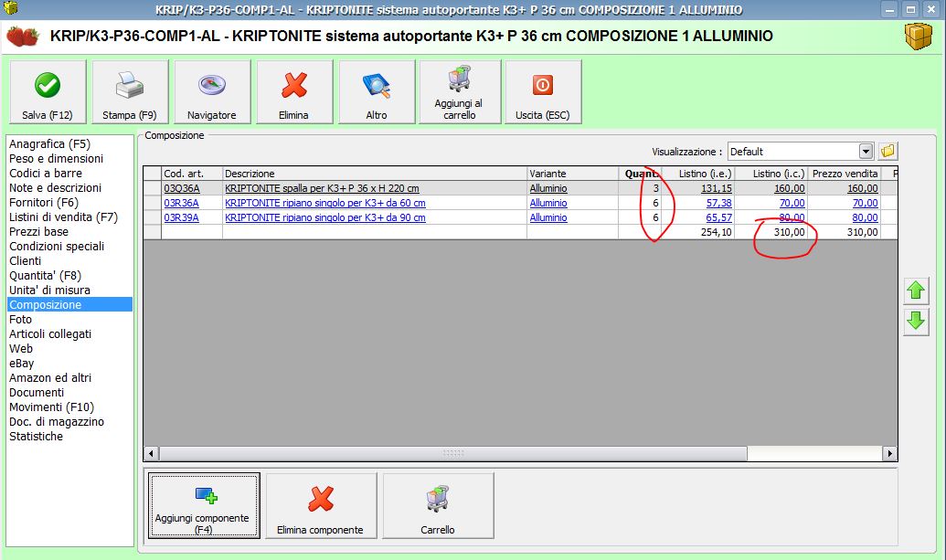Open the Anagrafica (F5) section
Image resolution: width=946 pixels, height=560 pixels.
(49, 144)
